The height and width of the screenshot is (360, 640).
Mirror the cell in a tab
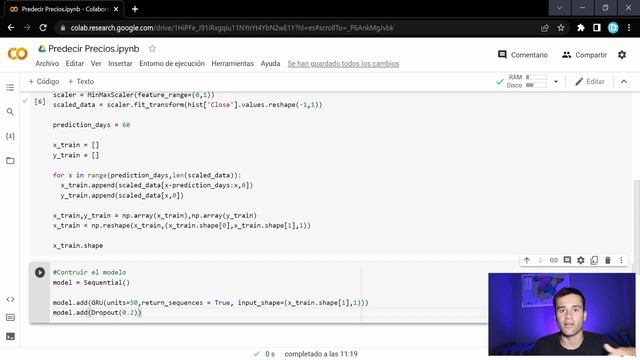[x=594, y=260]
